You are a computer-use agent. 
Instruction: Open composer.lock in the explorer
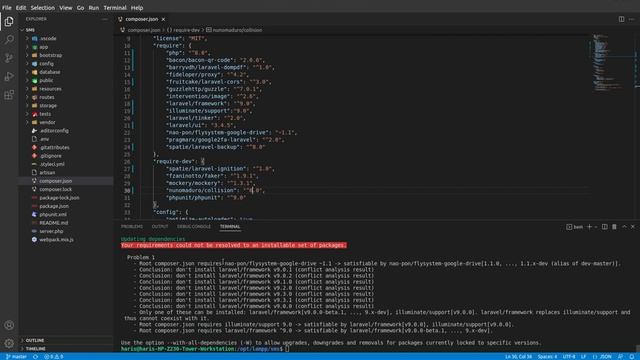pos(56,189)
